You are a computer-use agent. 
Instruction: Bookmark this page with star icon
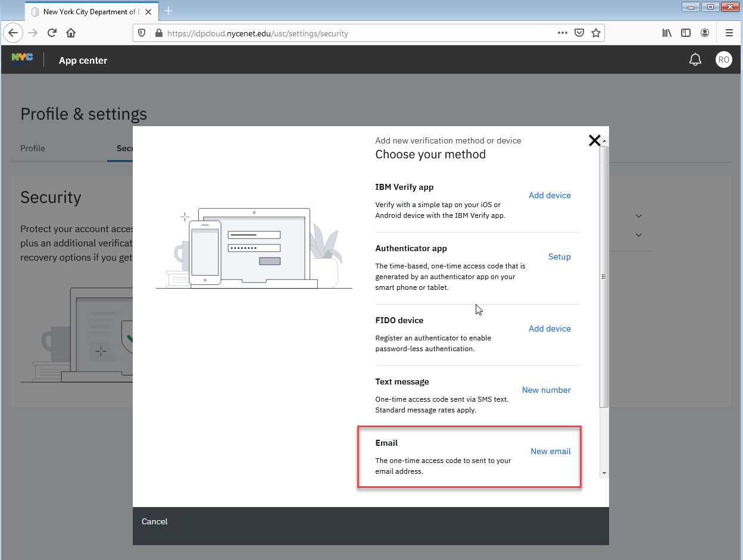pyautogui.click(x=596, y=33)
